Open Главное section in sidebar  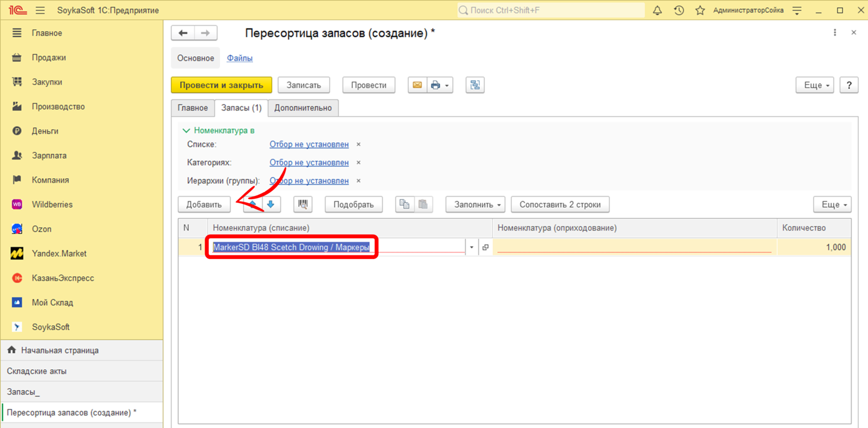(x=47, y=33)
